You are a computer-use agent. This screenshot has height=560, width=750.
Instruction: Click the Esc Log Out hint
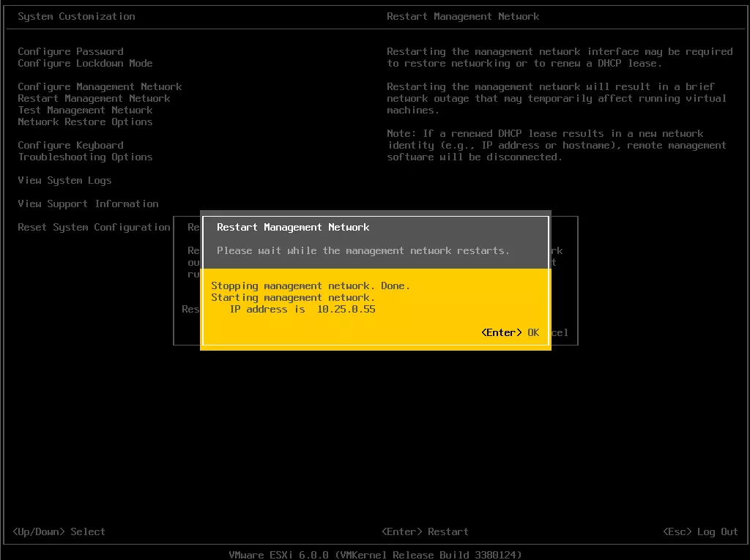click(700, 531)
